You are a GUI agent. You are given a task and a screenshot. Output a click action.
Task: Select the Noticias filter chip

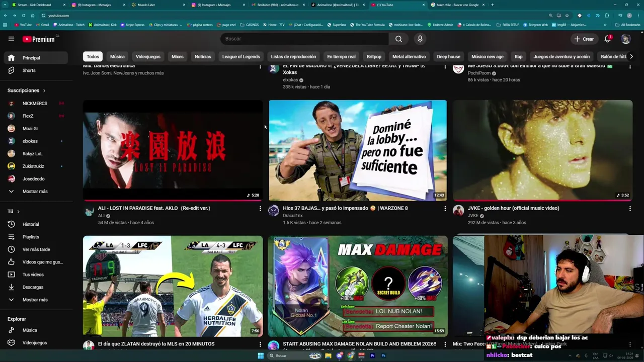pyautogui.click(x=203, y=57)
